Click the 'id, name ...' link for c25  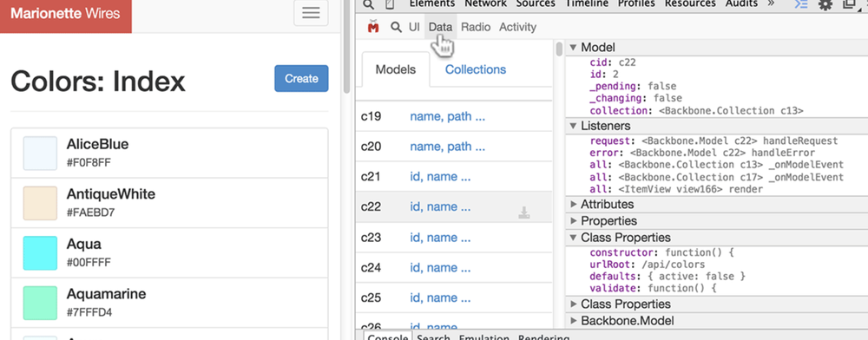(440, 298)
